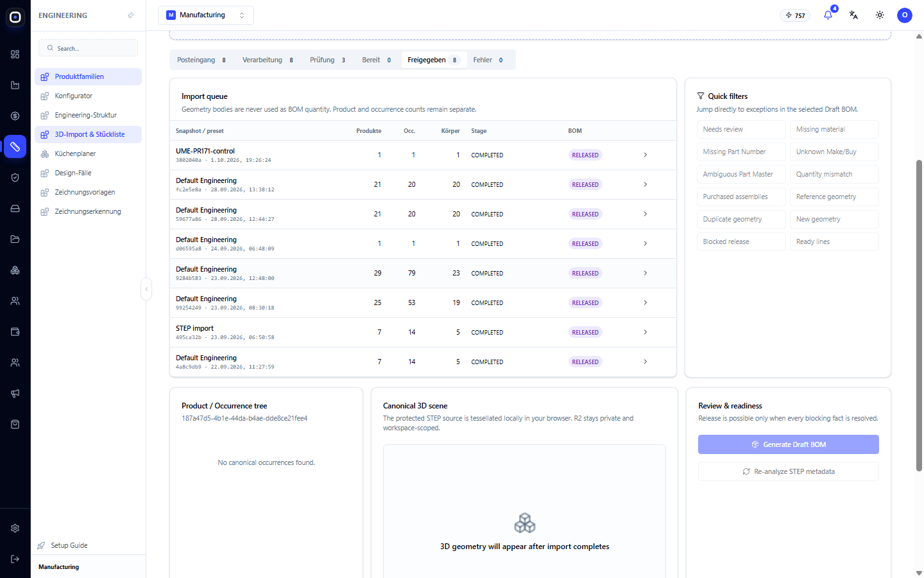Viewport: 924px width, 578px height.
Task: Expand the UME-PR171-control row chevron
Action: [646, 155]
